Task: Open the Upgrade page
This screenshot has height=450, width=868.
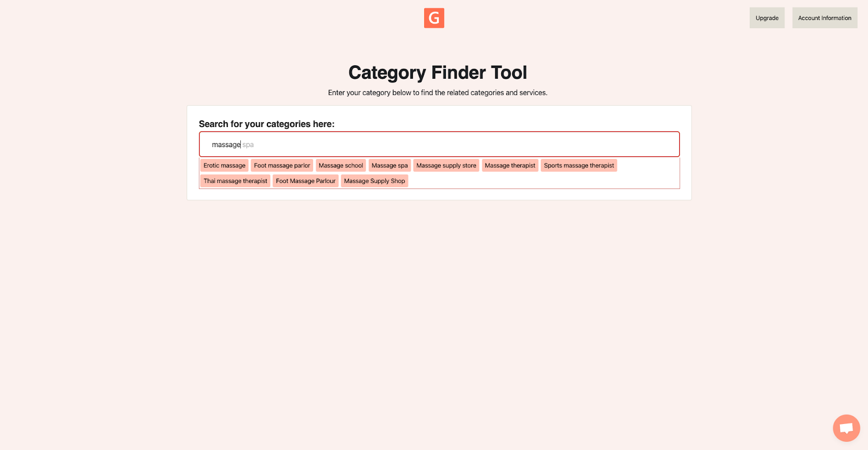Action: (767, 17)
